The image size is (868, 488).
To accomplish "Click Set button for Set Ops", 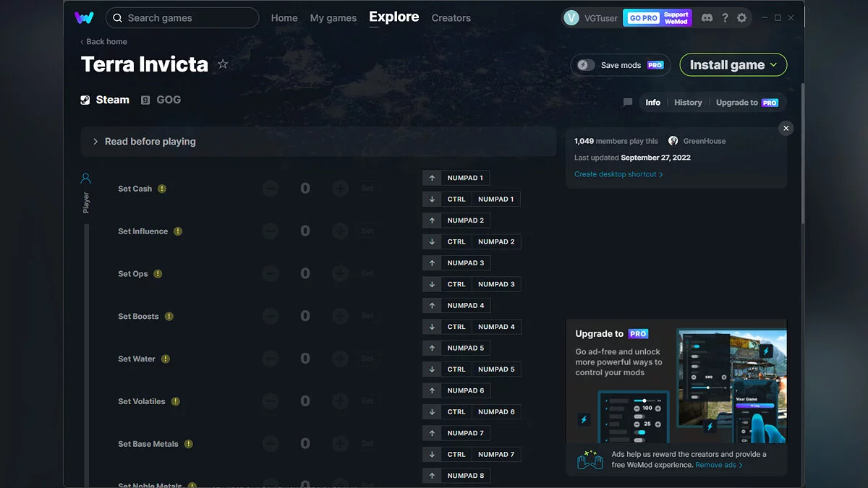I will click(x=367, y=274).
